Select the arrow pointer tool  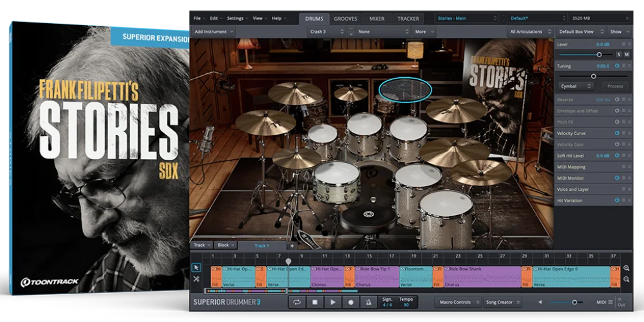tap(196, 267)
